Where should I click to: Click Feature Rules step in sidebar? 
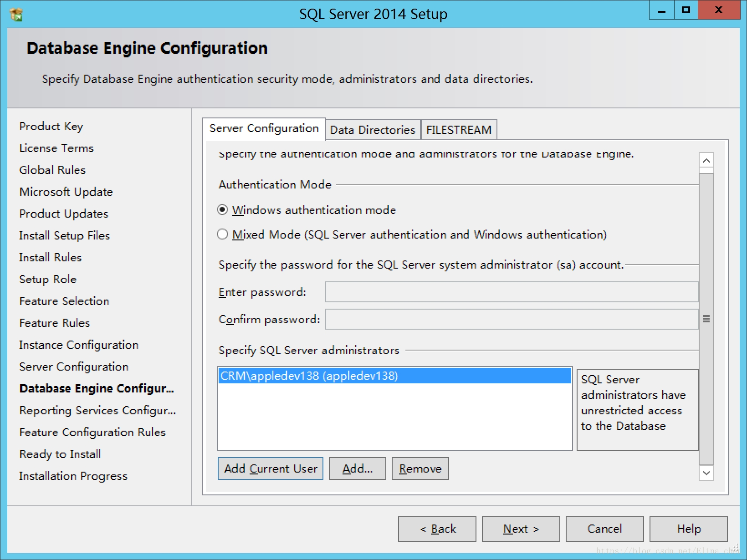click(55, 323)
